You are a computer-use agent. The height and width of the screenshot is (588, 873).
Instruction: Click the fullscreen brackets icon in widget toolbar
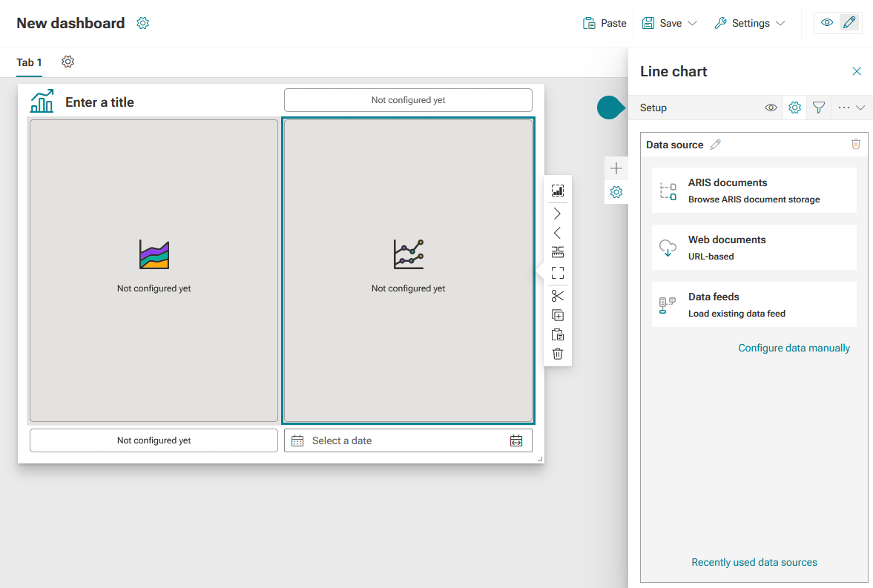pyautogui.click(x=557, y=272)
